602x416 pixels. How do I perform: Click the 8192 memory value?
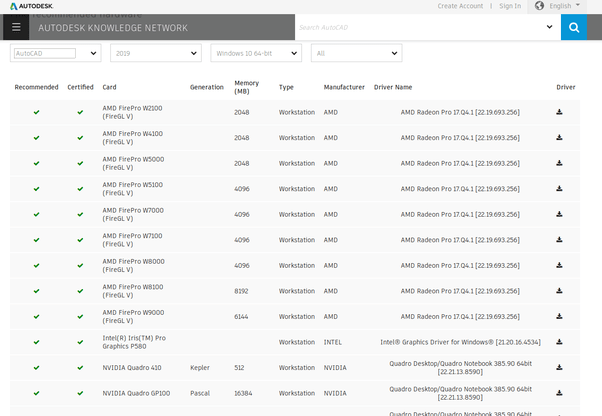pos(241,291)
